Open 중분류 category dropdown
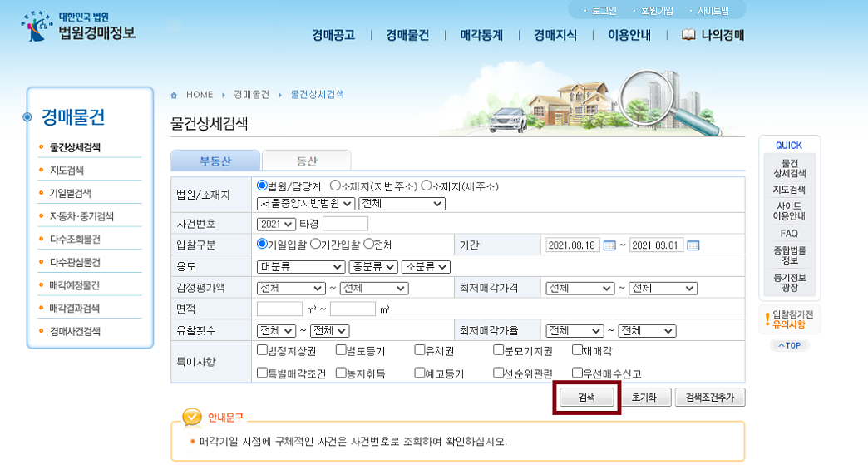The height and width of the screenshot is (465, 868). click(373, 267)
